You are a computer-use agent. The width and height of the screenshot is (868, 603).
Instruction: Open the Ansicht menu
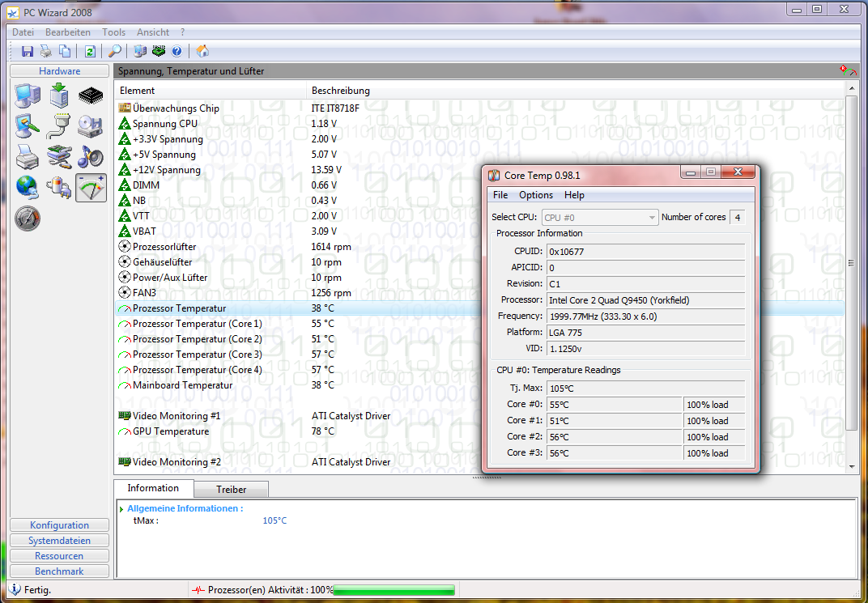pyautogui.click(x=153, y=32)
